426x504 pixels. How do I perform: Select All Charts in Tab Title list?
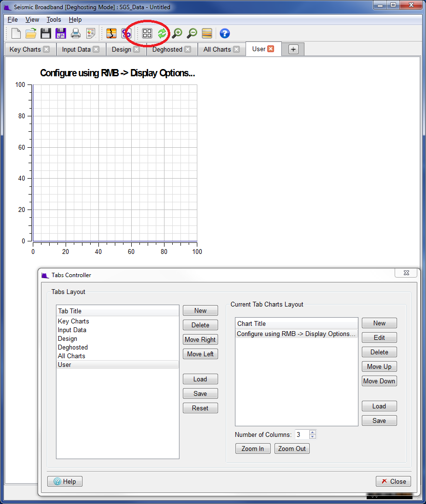[x=118, y=356]
